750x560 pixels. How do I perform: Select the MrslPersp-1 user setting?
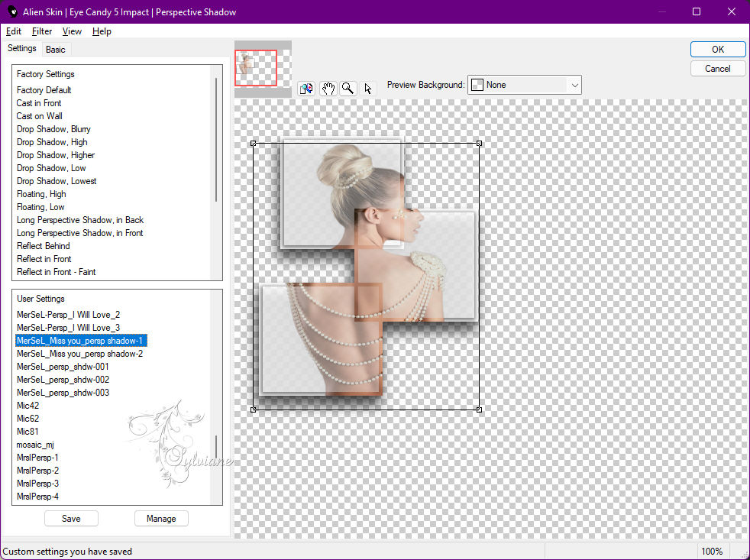click(37, 457)
